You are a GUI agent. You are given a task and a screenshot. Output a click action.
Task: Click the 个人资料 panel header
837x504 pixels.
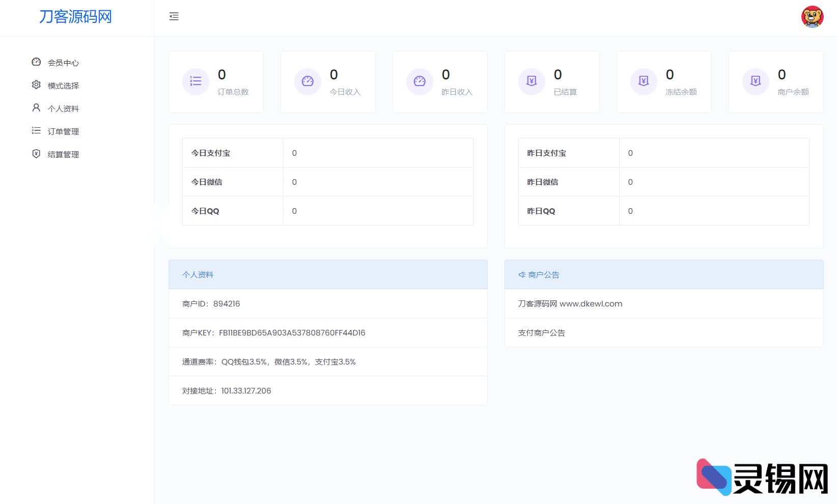click(x=198, y=274)
